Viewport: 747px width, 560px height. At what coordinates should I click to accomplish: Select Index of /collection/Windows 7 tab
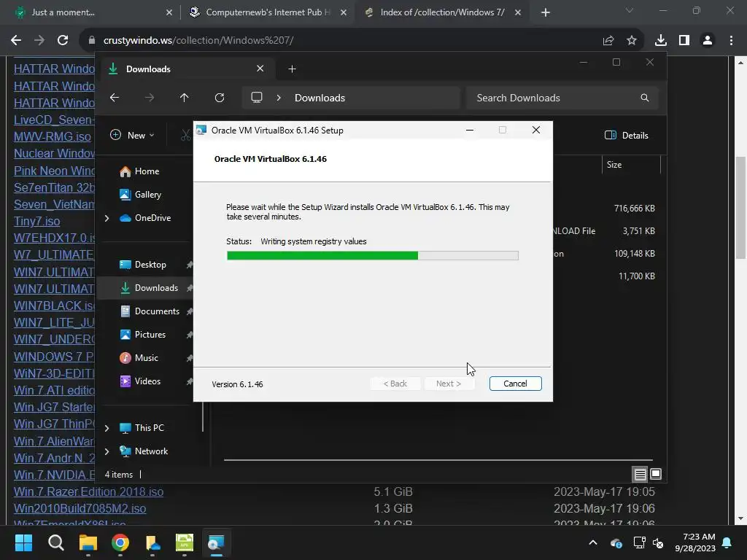pyautogui.click(x=443, y=12)
